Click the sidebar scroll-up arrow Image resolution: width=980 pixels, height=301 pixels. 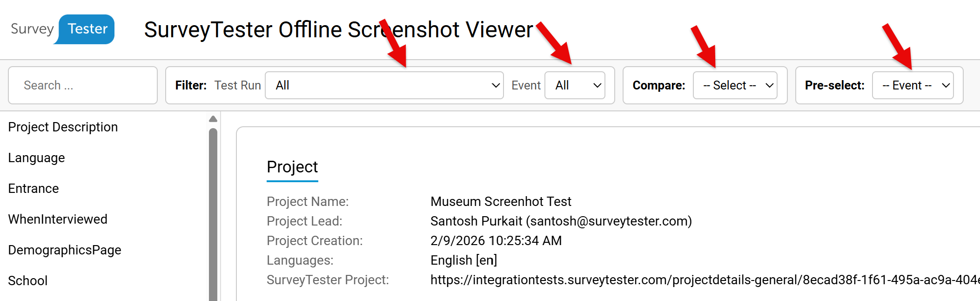(213, 119)
